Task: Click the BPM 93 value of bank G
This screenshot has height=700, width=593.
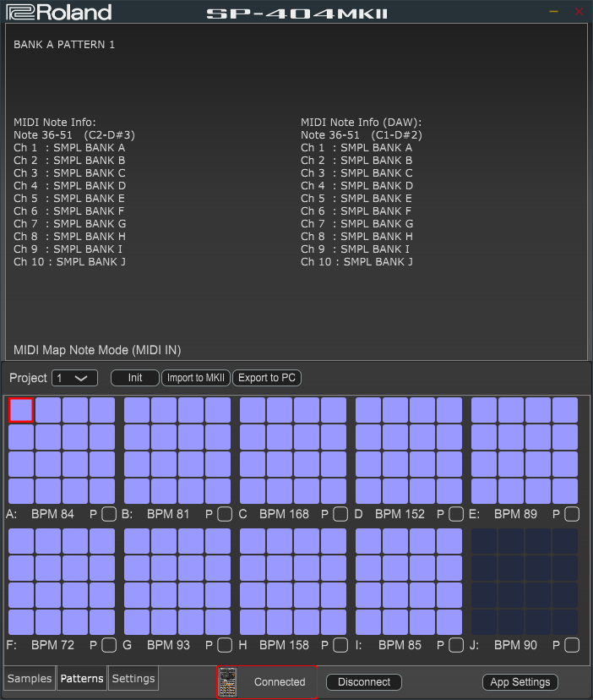Action: [x=168, y=645]
